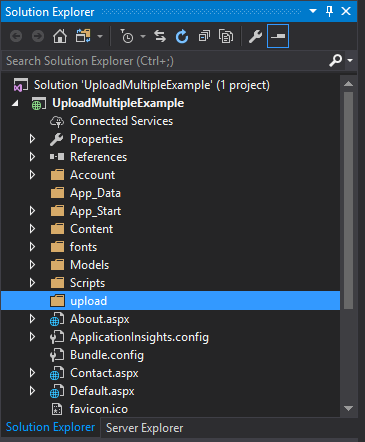Viewport: 365px width, 442px height.
Task: Click the Account folder icon
Action: coord(57,175)
